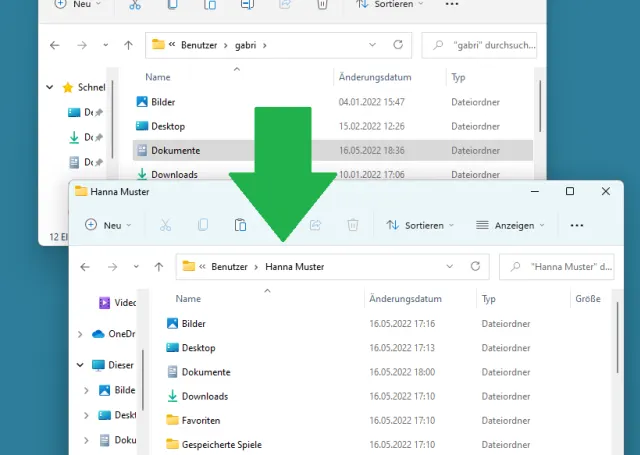Viewport: 640px width, 455px height.
Task: Click Delete trash icon in gabri toolbar
Action: point(322,4)
